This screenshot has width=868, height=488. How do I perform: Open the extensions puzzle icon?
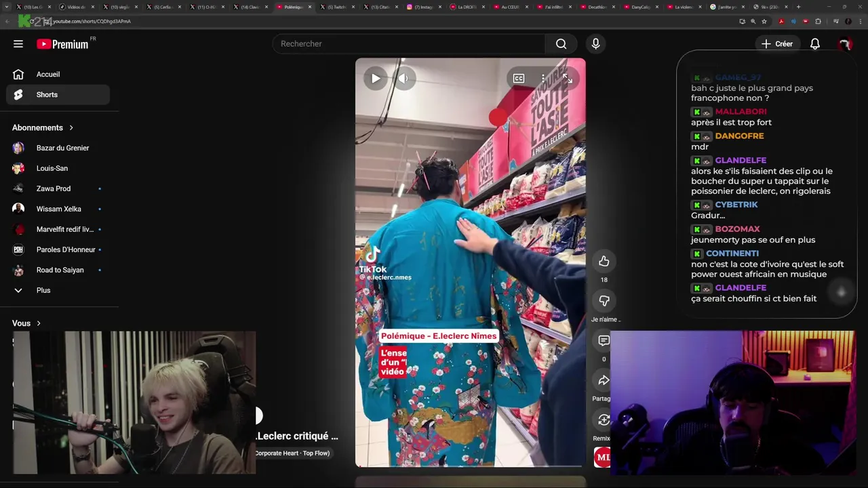818,22
